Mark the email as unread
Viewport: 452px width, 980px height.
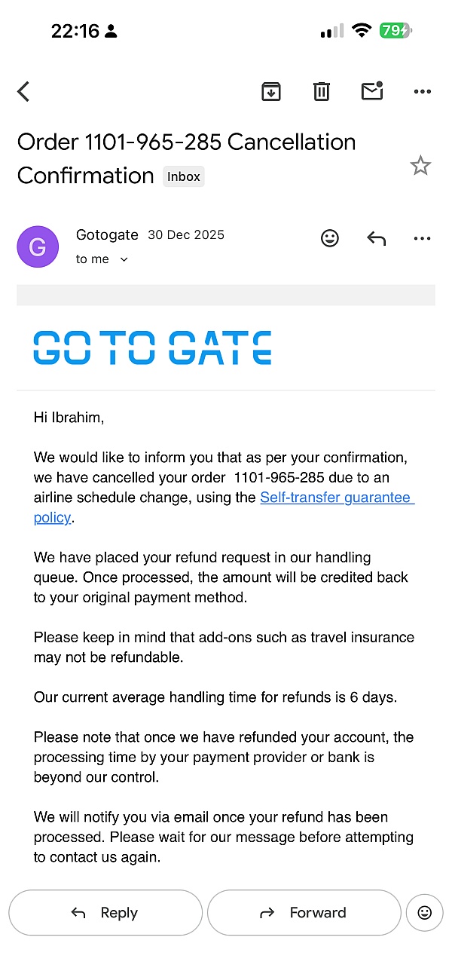pos(372,91)
